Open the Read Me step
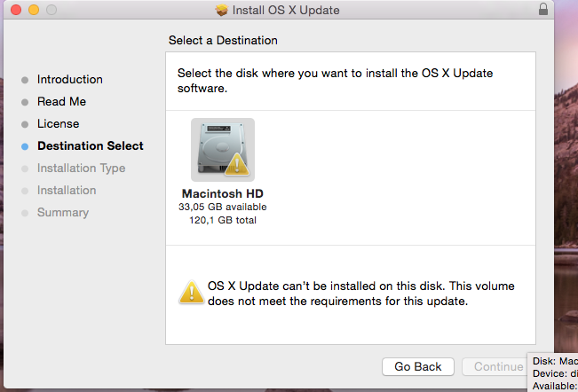Screen dimensions: 578x392 coord(61,102)
